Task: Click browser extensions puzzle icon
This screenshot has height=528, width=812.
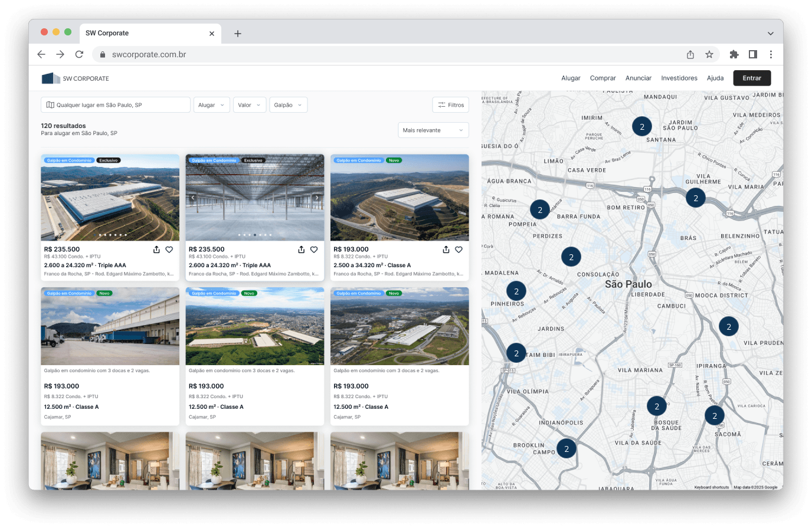Action: 734,54
